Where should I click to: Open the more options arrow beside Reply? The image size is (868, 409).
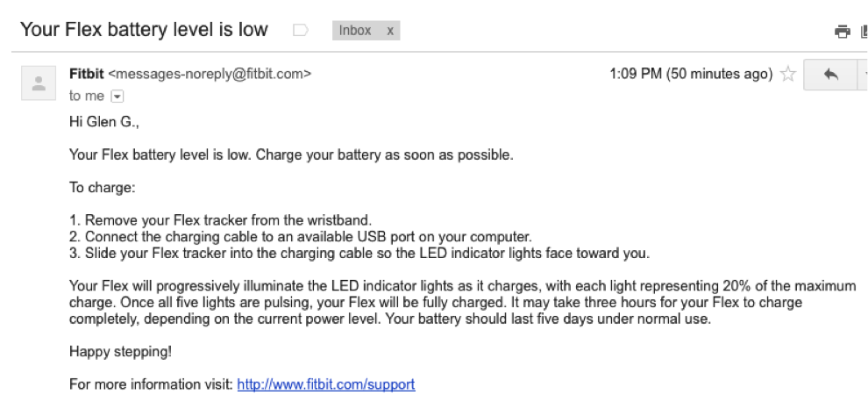(x=863, y=74)
